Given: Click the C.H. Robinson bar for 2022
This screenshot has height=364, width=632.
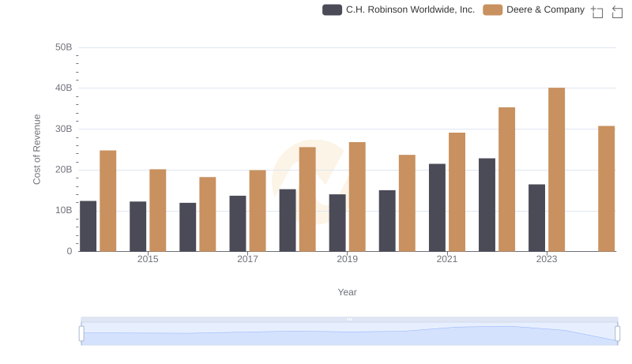Looking at the screenshot, I should point(487,205).
